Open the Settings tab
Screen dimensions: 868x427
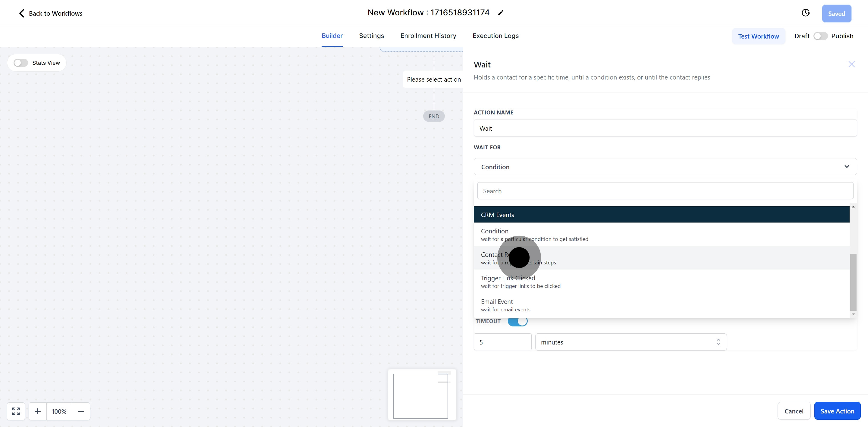(371, 36)
